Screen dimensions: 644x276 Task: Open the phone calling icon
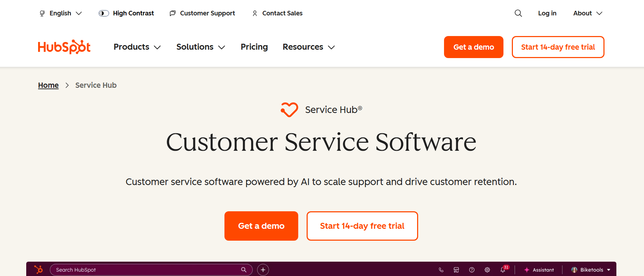tap(441, 270)
